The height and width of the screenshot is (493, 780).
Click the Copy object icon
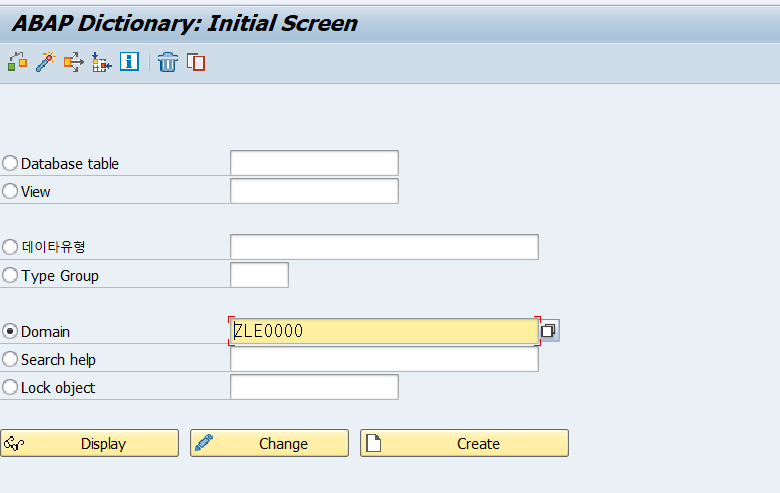point(196,62)
